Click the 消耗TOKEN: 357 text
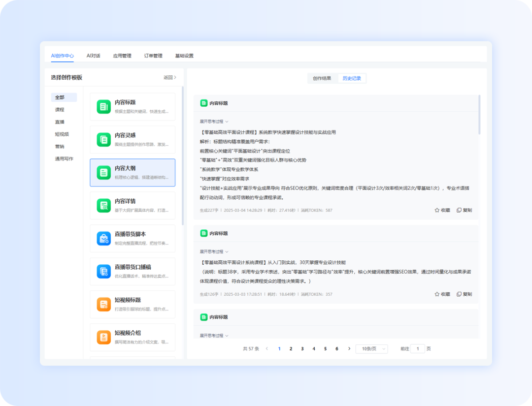 [317, 294]
